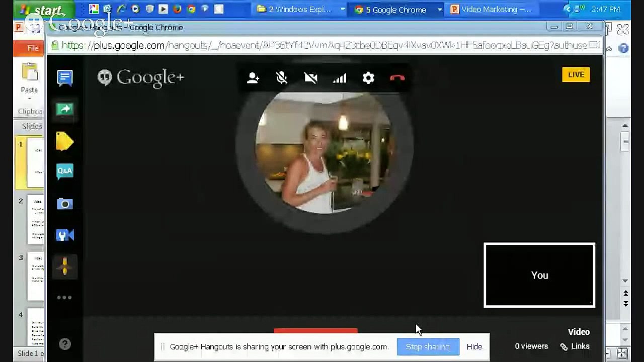The width and height of the screenshot is (644, 362).
Task: Show more apps via three dots
Action: coord(64,297)
